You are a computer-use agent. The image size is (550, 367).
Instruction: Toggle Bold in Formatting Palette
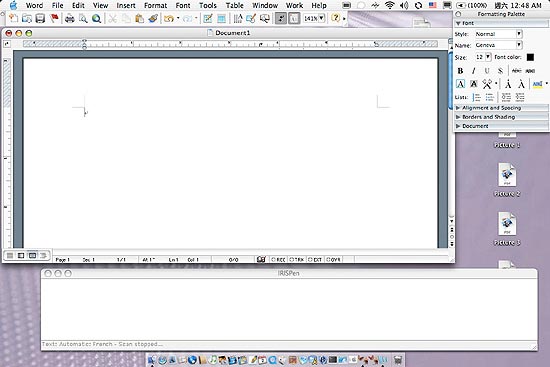pos(460,71)
